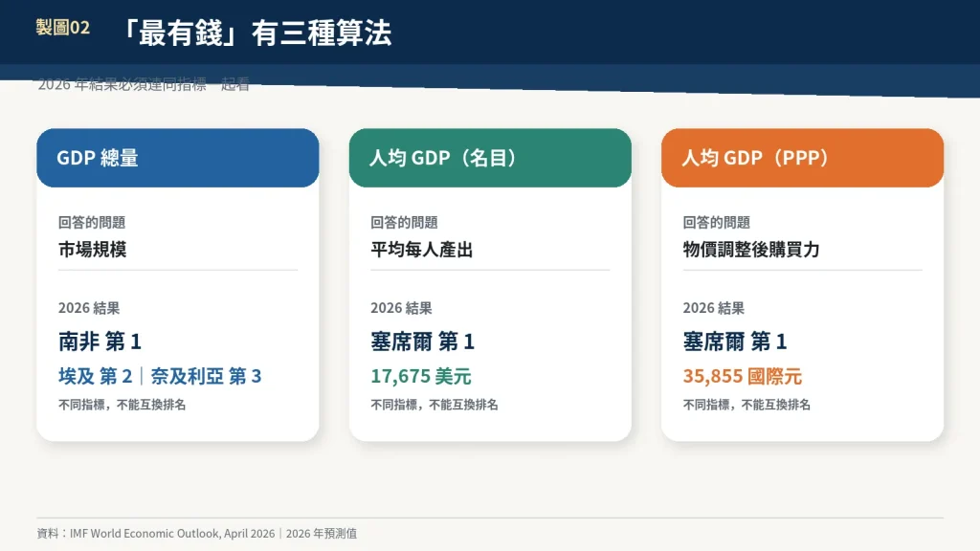
Task: Click the text 埃及 第 2
Action: (96, 376)
